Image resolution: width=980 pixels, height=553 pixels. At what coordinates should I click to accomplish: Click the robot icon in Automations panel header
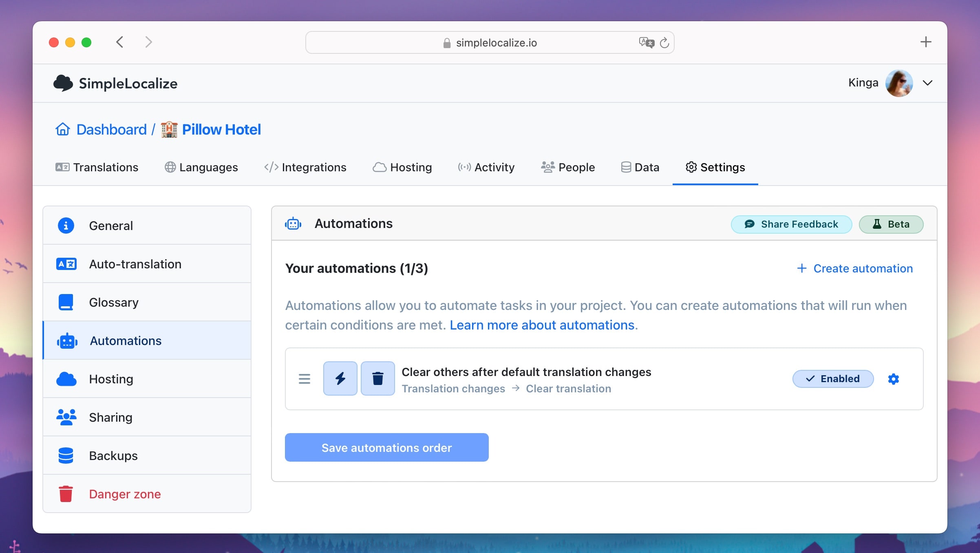pyautogui.click(x=293, y=223)
